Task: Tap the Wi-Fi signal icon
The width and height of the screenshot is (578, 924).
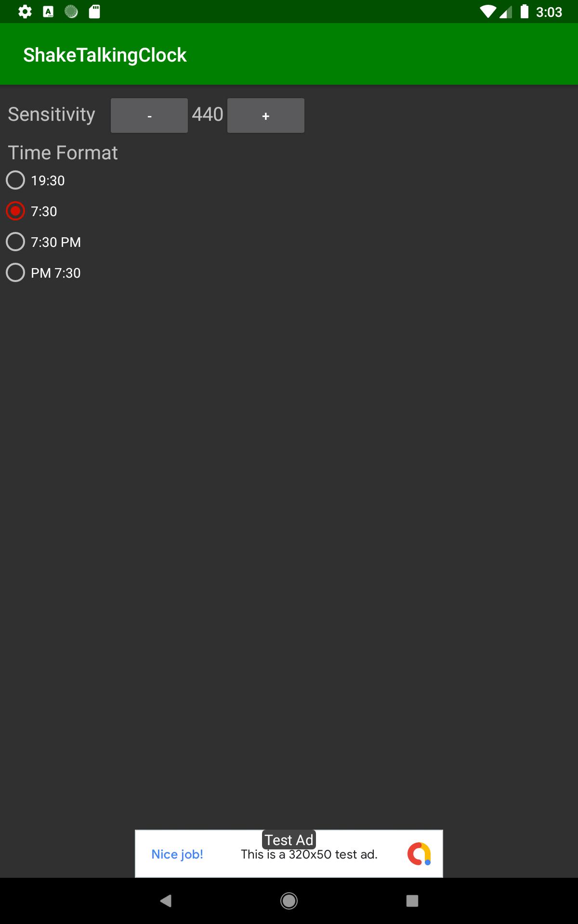Action: pyautogui.click(x=488, y=12)
